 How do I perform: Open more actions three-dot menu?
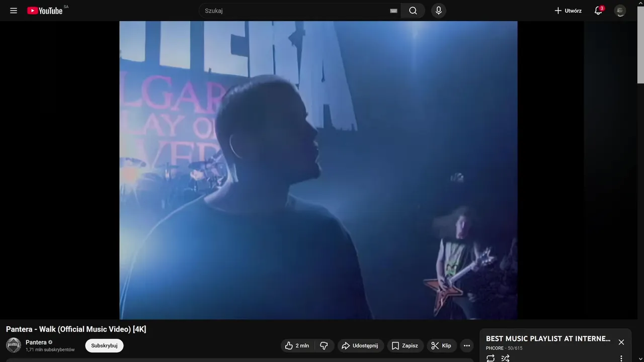click(467, 345)
